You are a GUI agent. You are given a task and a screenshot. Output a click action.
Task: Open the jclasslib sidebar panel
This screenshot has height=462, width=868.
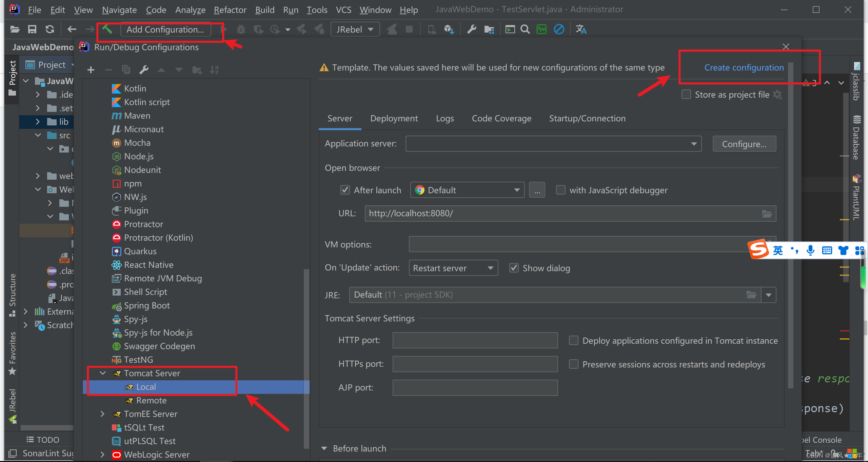pyautogui.click(x=857, y=81)
